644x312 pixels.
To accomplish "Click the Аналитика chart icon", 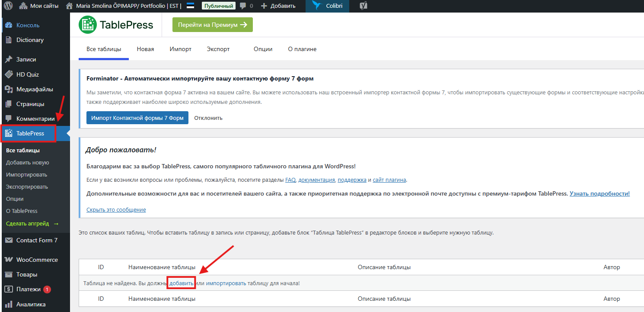I will coord(9,304).
